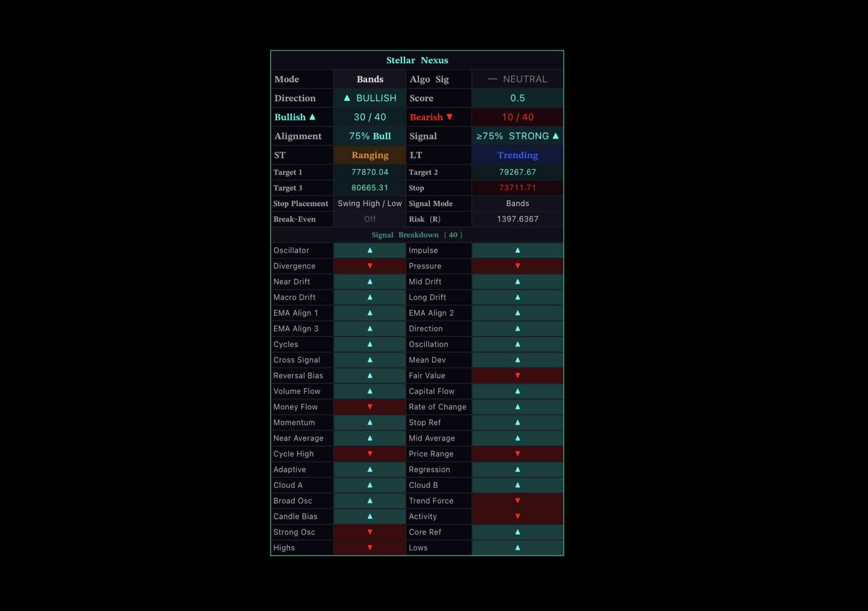868x611 pixels.
Task: Select the Trend Force down arrow
Action: [517, 501]
